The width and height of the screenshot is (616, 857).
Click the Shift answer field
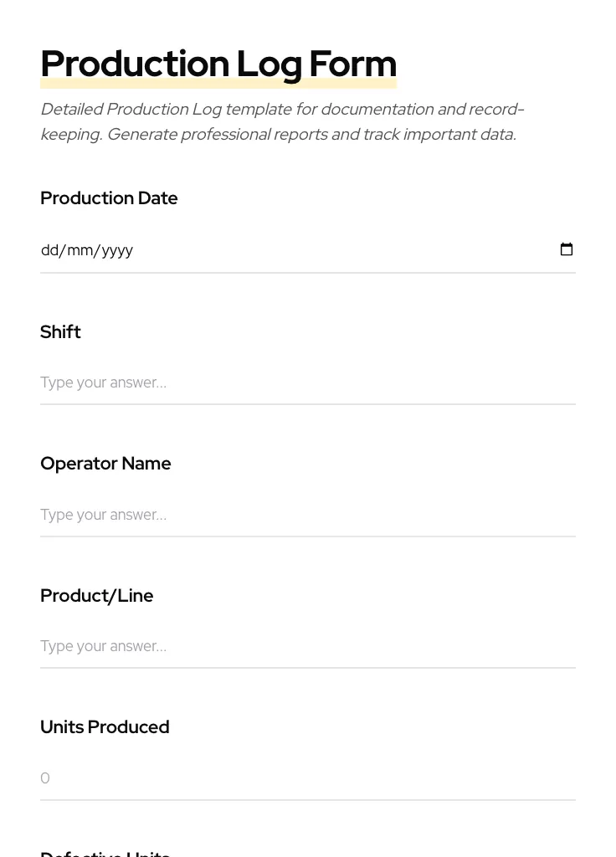(x=251, y=382)
